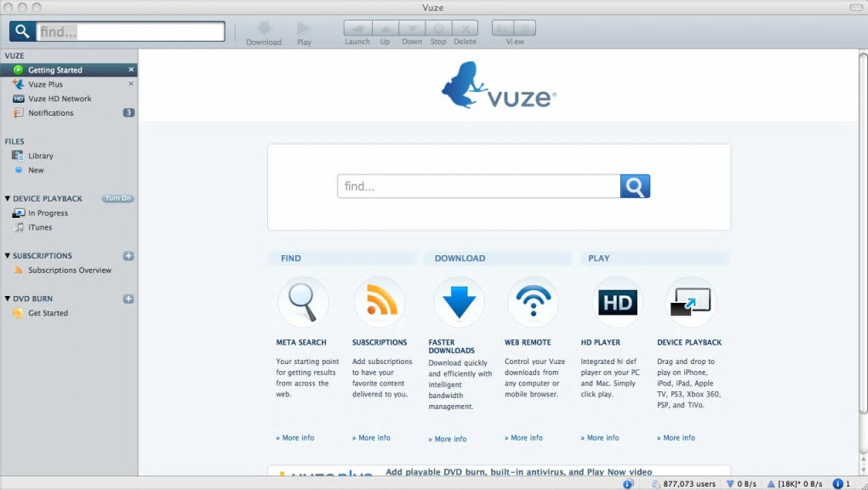
Task: Click the Launch toolbar button
Action: click(357, 28)
